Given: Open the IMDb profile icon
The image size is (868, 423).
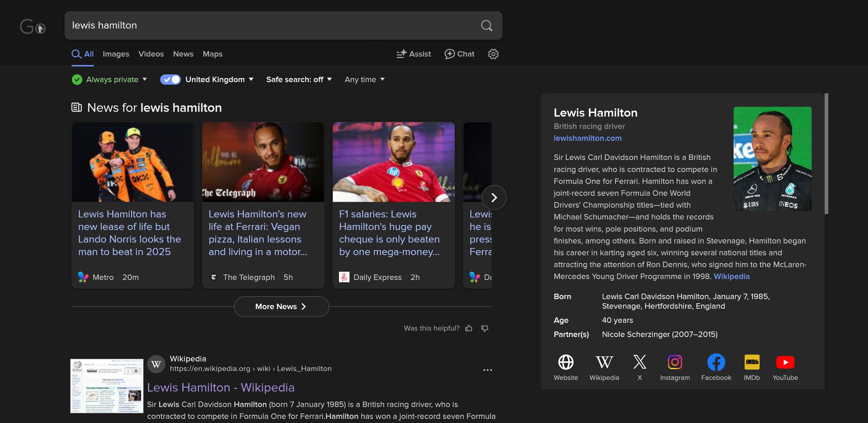Looking at the screenshot, I should [752, 362].
